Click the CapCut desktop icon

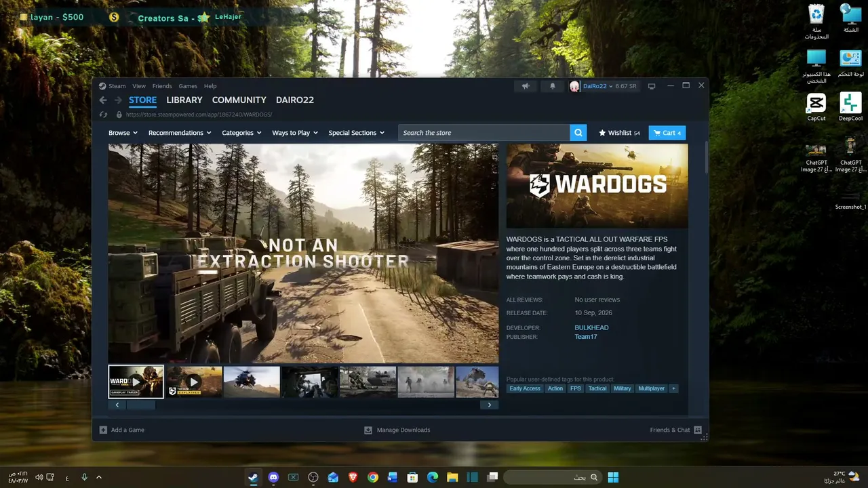[x=816, y=107]
